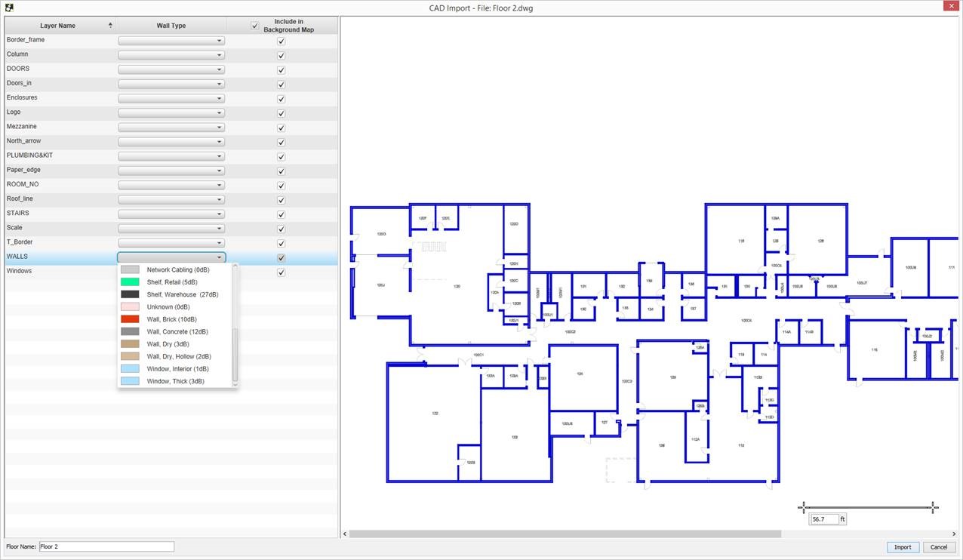
Task: Pick the red Wall, Brick color swatch
Action: [x=130, y=319]
